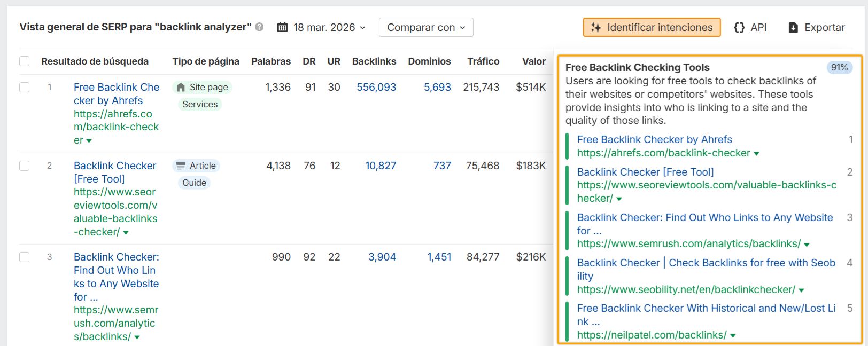
Task: Check the box for result 1
Action: 25,87
